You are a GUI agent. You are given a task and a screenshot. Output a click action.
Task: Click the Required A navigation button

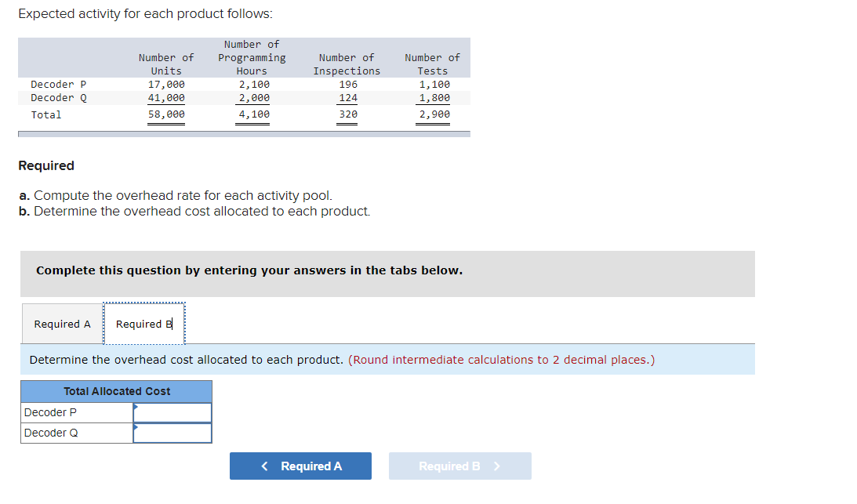tap(300, 466)
